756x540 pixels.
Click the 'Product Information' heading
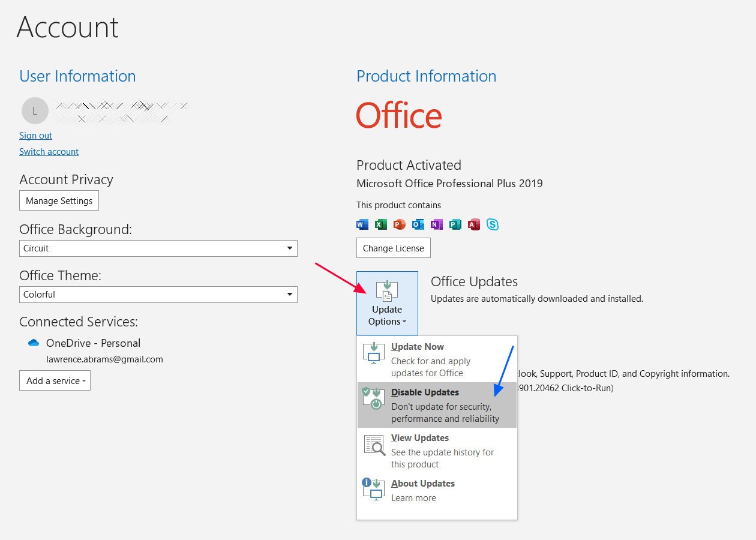coord(426,76)
